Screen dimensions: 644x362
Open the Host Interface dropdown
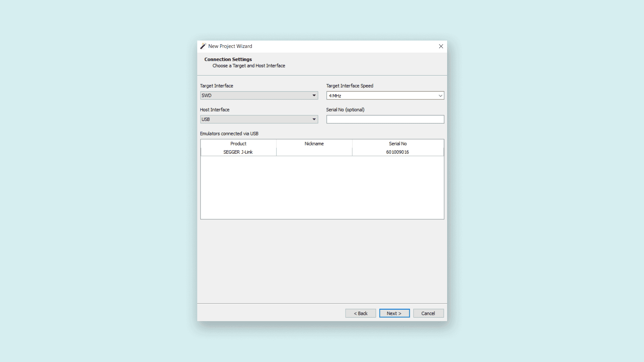[259, 119]
